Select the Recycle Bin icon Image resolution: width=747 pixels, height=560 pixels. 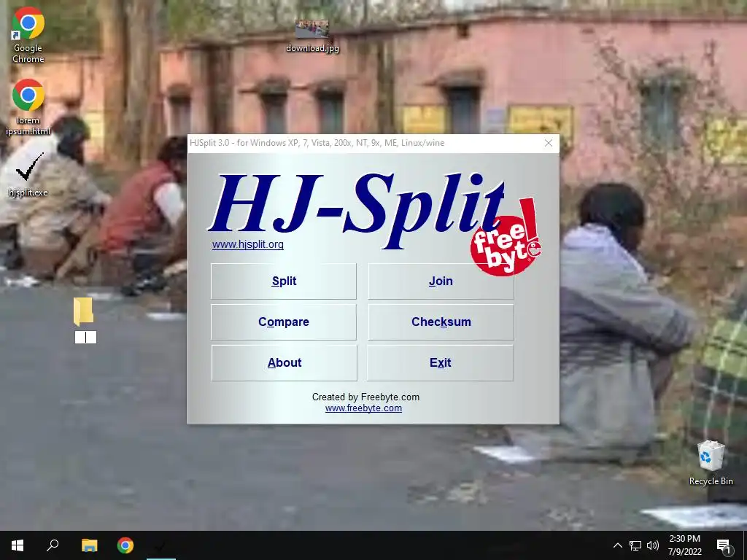click(711, 463)
